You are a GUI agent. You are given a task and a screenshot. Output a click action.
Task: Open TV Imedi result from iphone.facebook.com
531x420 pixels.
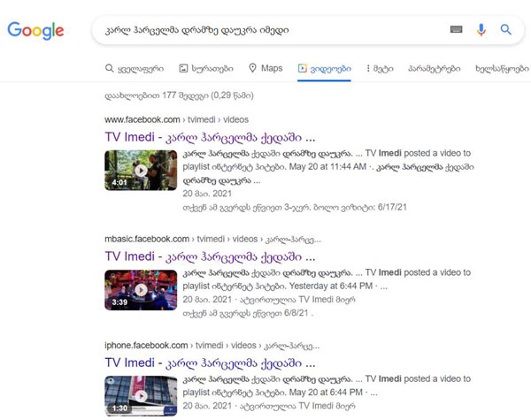tap(210, 363)
